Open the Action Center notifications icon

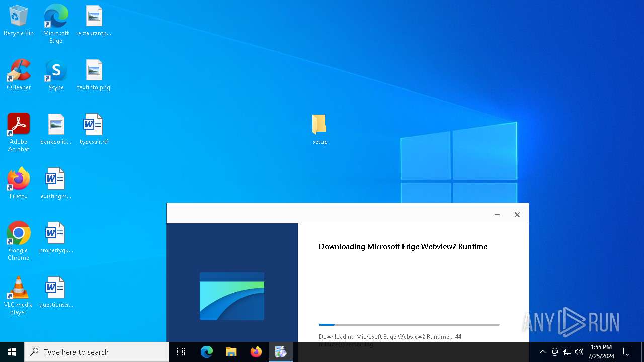(x=627, y=352)
